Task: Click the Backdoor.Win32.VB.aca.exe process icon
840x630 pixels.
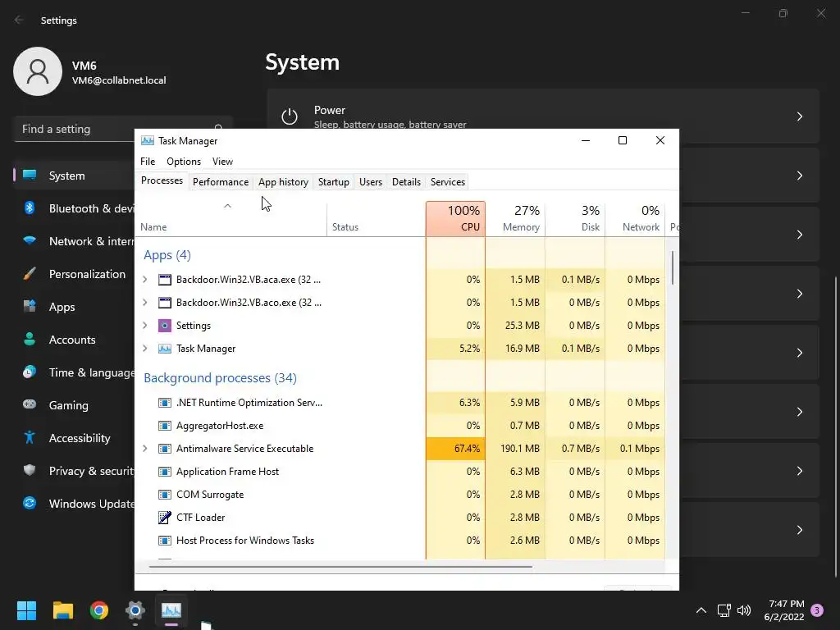Action: (164, 280)
